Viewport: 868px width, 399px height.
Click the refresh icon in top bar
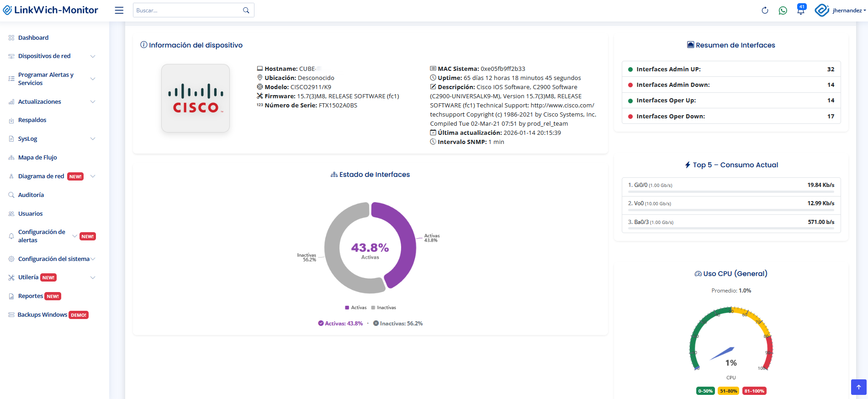765,11
